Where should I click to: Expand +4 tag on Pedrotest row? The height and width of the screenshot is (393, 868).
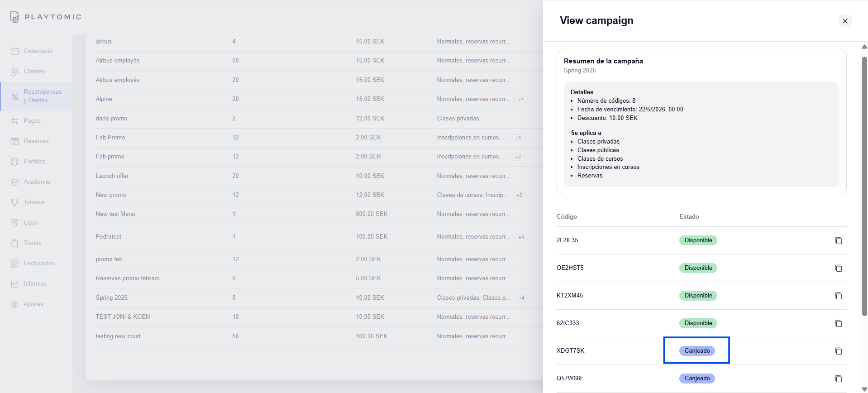click(x=521, y=237)
